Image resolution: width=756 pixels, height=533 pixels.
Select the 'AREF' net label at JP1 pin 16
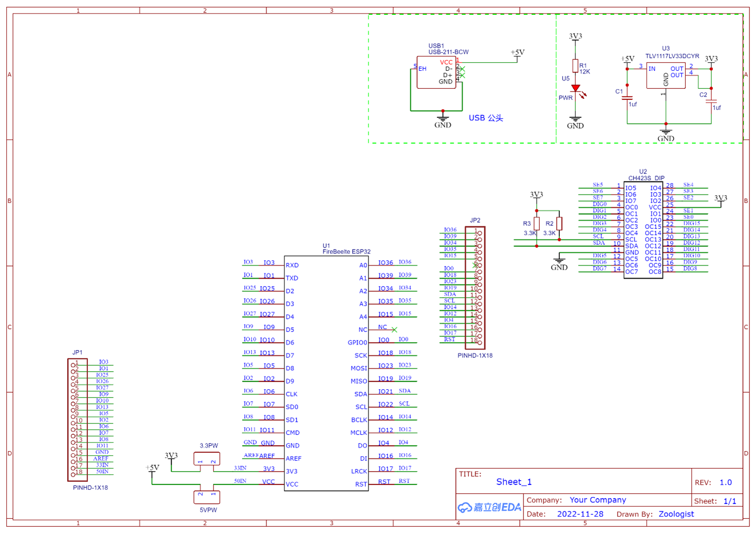coord(101,459)
